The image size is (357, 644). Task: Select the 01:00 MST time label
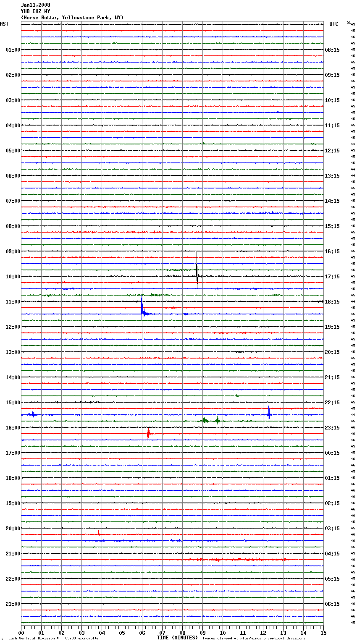click(x=13, y=50)
